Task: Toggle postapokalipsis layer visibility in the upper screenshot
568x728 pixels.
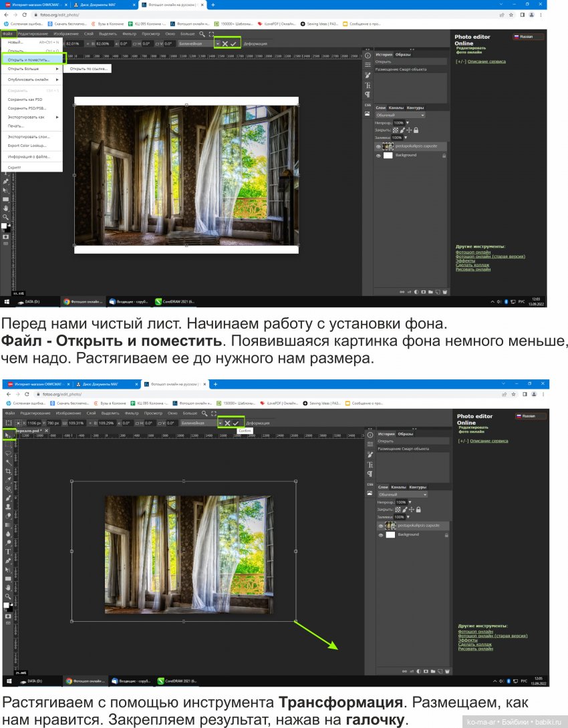Action: tap(378, 146)
